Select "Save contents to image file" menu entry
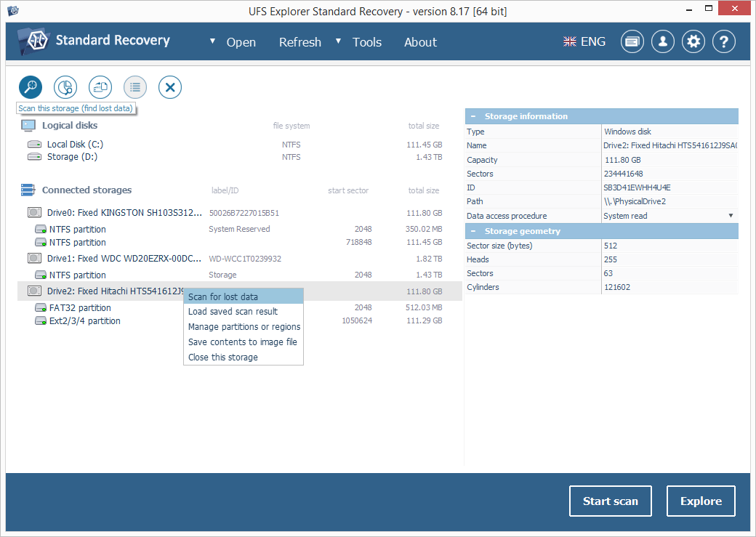756x537 pixels. point(242,342)
